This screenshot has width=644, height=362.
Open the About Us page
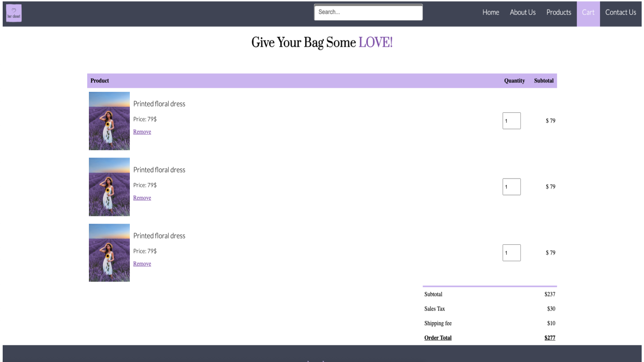(522, 12)
